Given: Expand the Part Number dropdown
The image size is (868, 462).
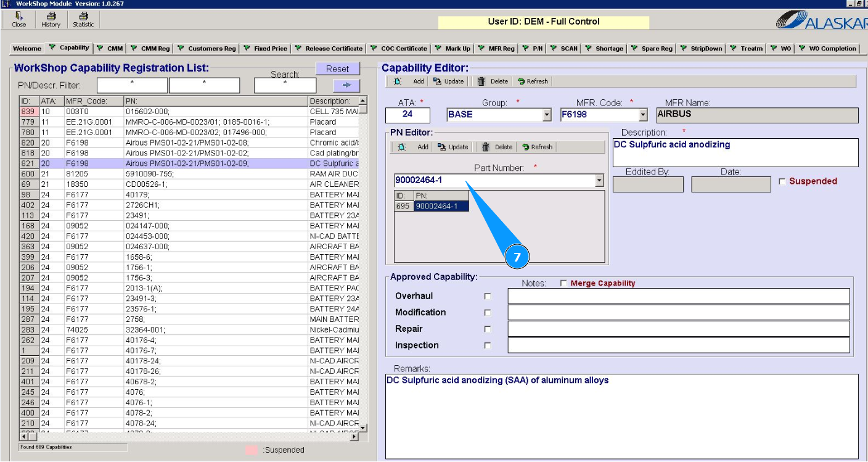Looking at the screenshot, I should [599, 181].
